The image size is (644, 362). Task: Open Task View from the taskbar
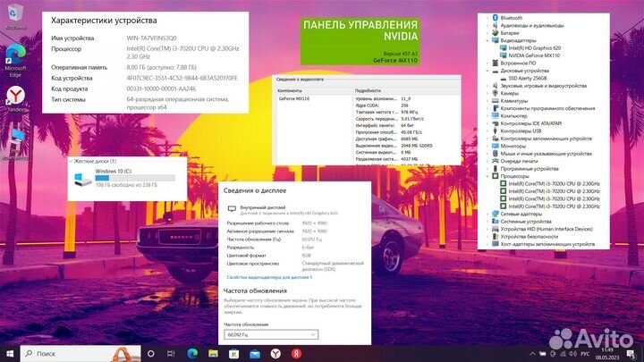(171, 353)
